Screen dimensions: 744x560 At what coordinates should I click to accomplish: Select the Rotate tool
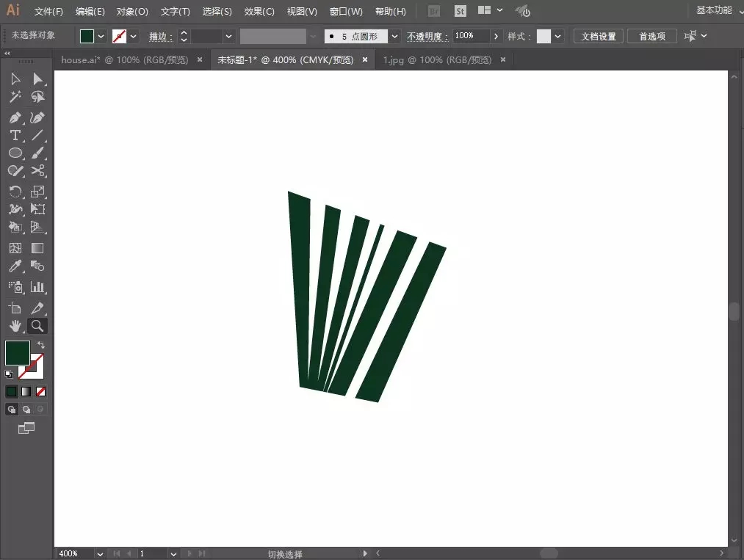point(15,191)
